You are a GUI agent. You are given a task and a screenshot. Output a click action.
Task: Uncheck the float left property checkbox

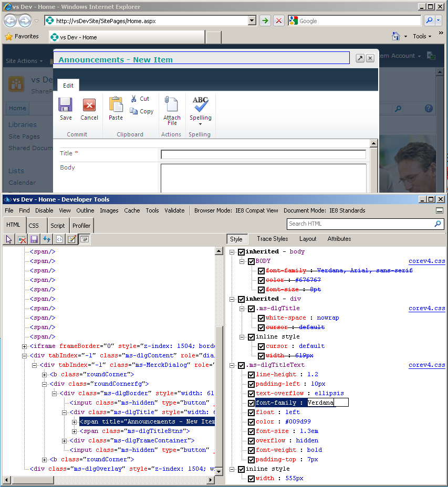[251, 412]
